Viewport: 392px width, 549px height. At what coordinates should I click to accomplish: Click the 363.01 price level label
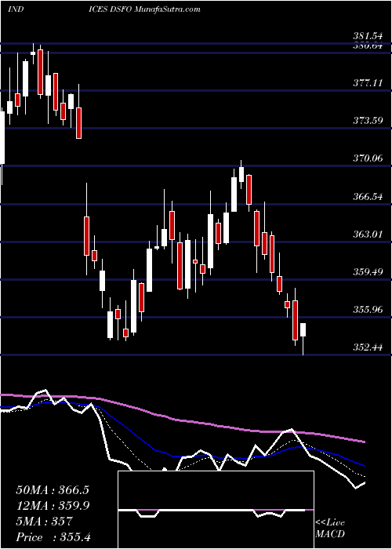(x=368, y=234)
